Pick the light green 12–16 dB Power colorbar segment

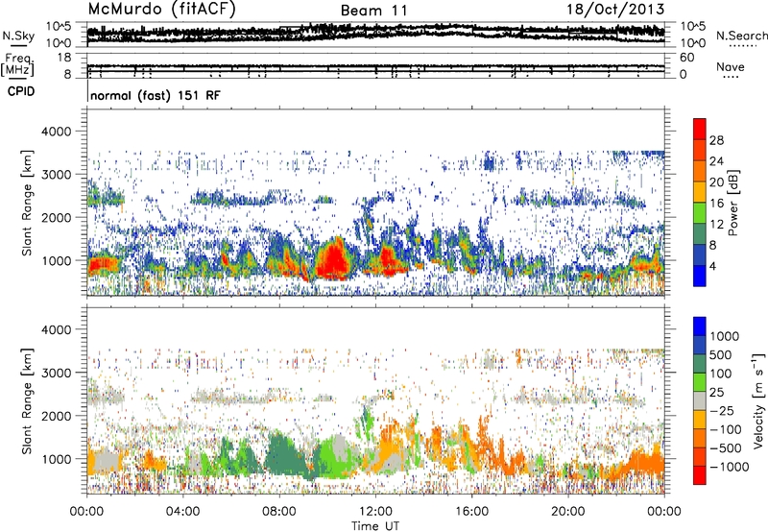(700, 213)
